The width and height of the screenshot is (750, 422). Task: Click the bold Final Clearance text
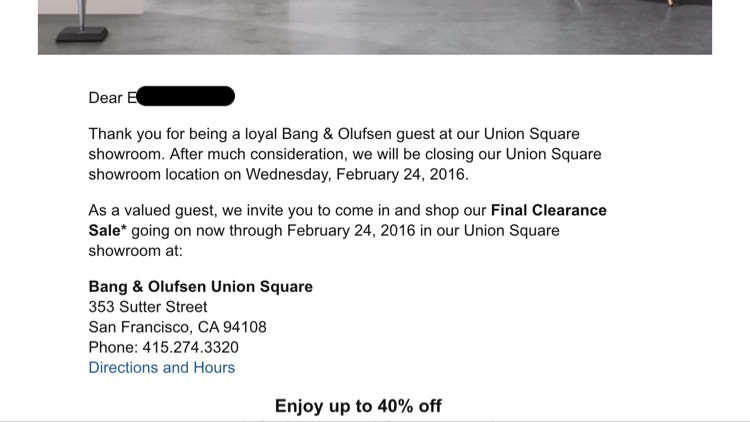[549, 211]
